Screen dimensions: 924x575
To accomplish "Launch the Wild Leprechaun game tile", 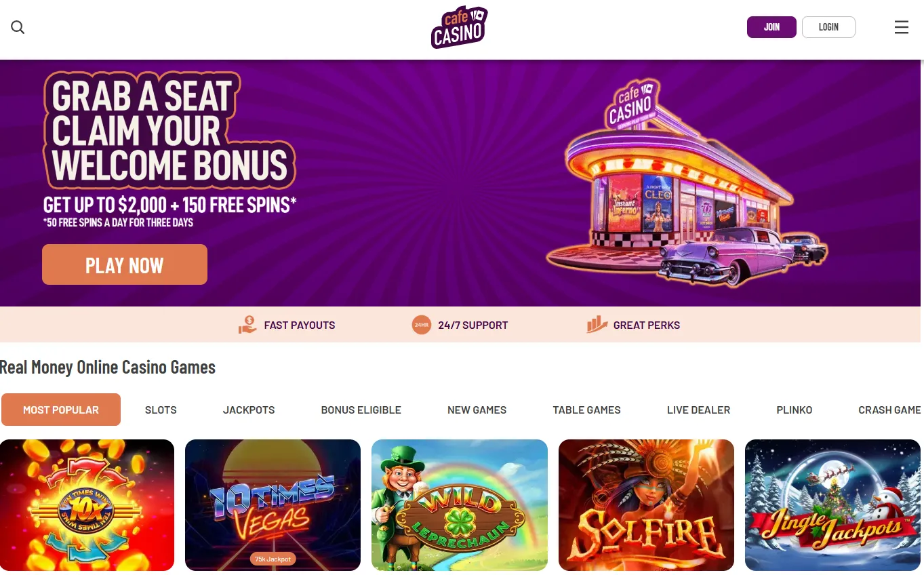I will [460, 505].
